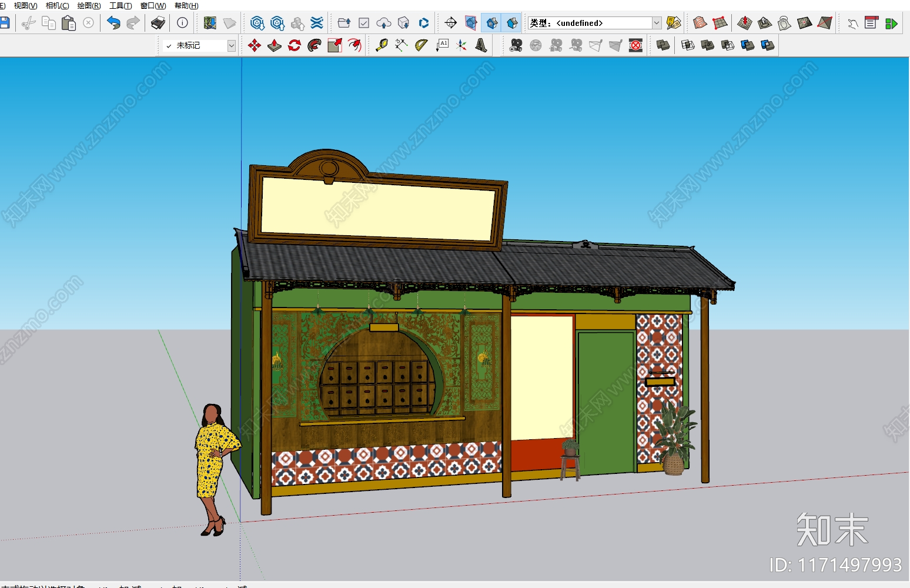Select the Dimensions tool

coord(402,45)
